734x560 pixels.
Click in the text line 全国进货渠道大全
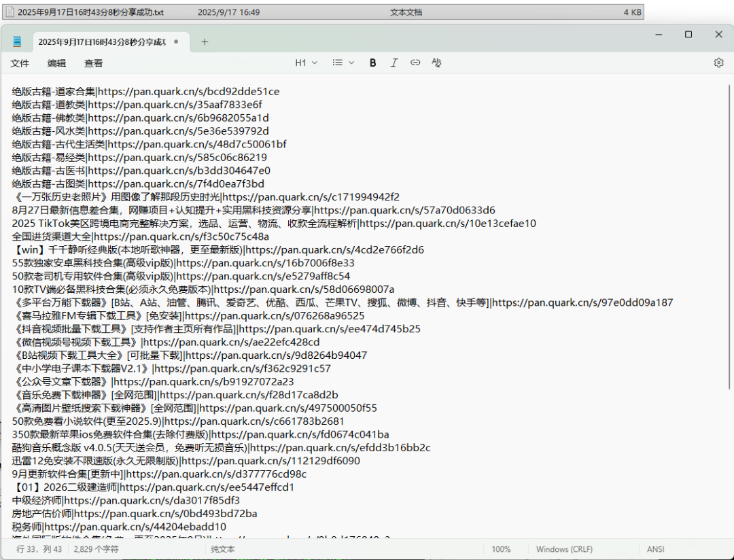coord(51,237)
